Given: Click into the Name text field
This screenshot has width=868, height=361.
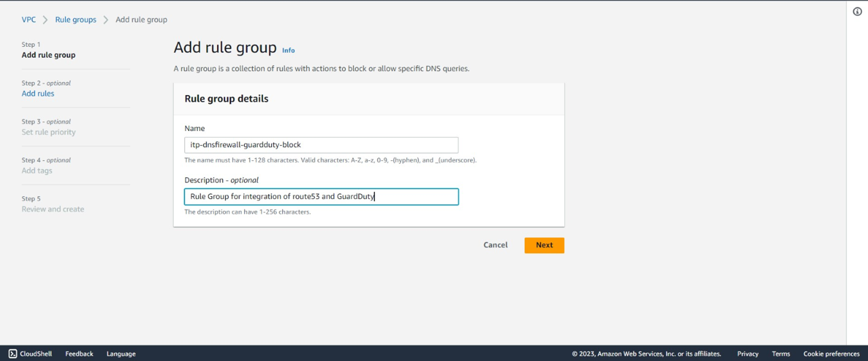Looking at the screenshot, I should (321, 145).
